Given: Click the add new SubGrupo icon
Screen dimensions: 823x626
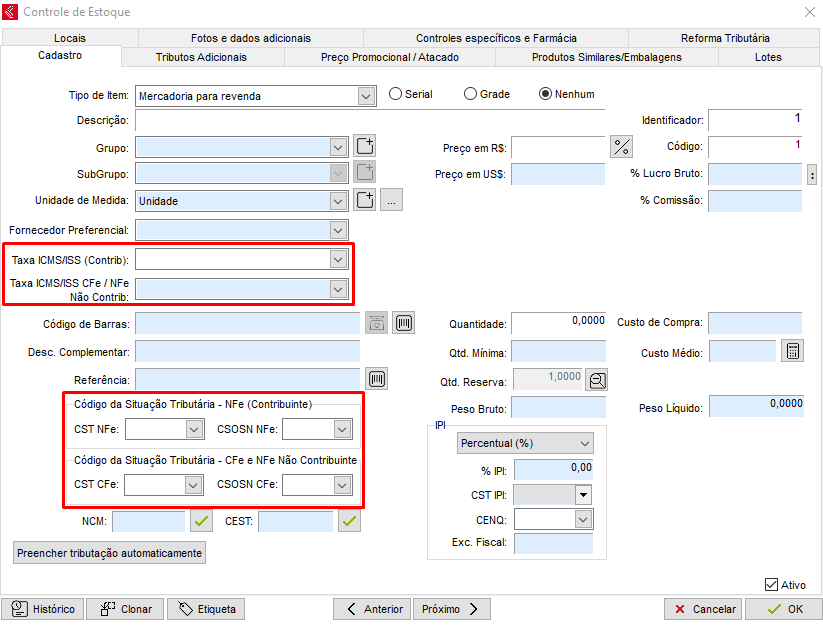Looking at the screenshot, I should [365, 172].
